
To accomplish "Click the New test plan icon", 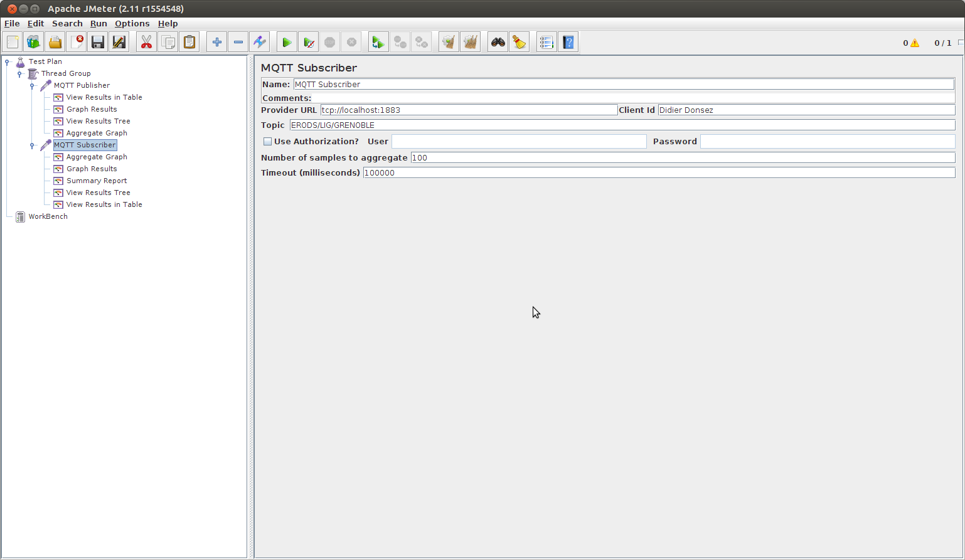I will 13,43.
